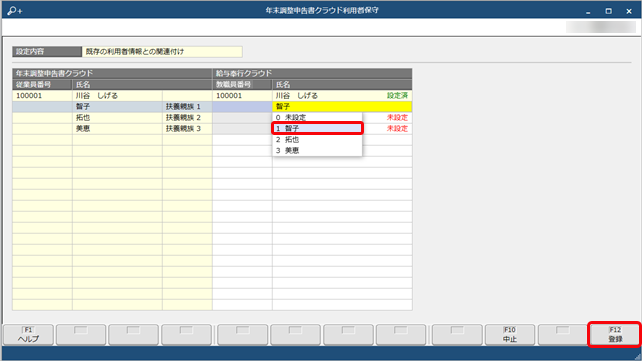The image size is (642, 361).
Task: Click 扶養親族 1 cell
Action: point(187,106)
